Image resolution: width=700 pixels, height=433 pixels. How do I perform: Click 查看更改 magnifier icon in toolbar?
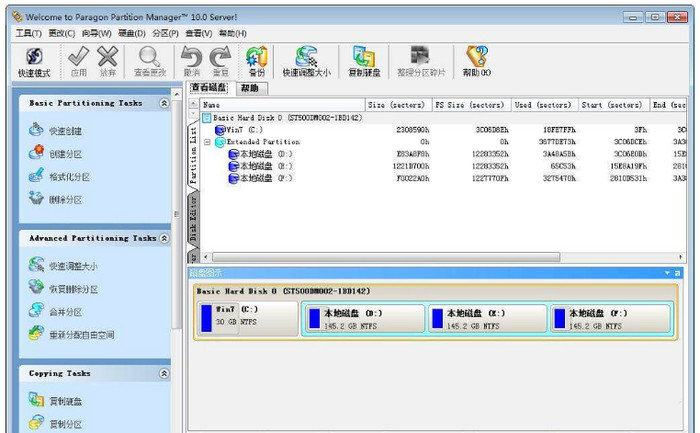(x=149, y=62)
